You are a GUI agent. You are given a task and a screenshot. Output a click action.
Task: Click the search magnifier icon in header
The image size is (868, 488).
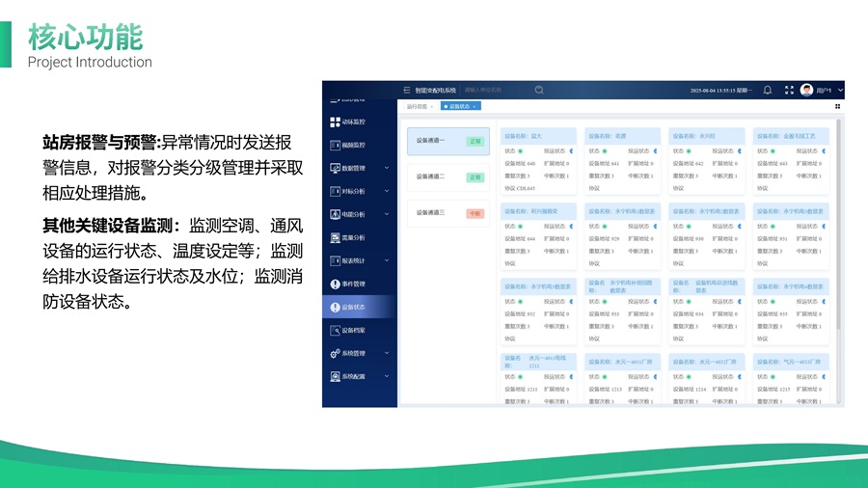point(539,90)
